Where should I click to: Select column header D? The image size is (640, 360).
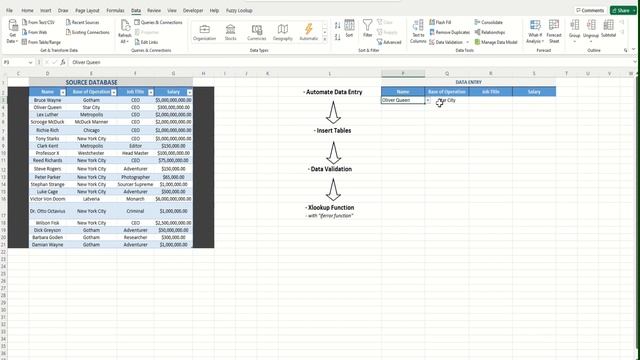coord(47,73)
